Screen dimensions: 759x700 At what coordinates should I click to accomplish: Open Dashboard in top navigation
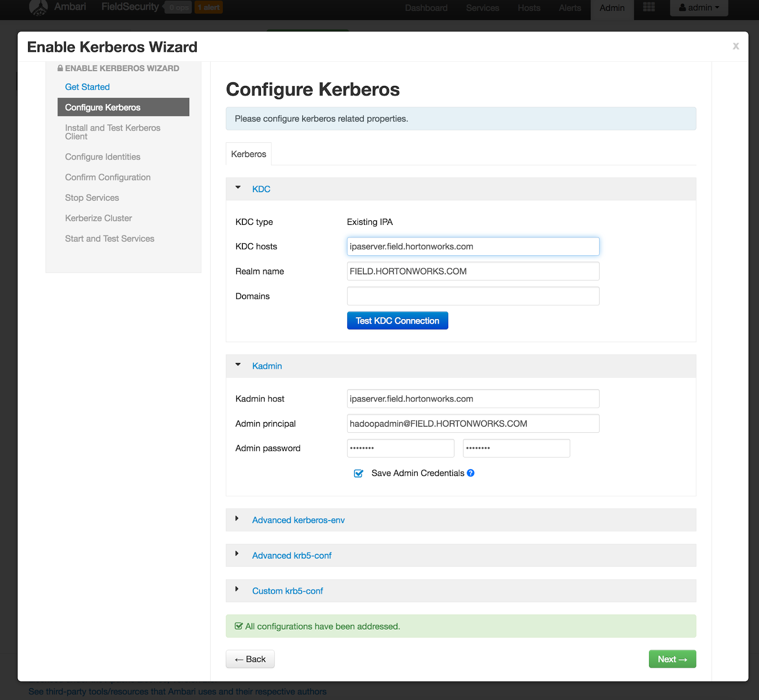[x=426, y=8]
